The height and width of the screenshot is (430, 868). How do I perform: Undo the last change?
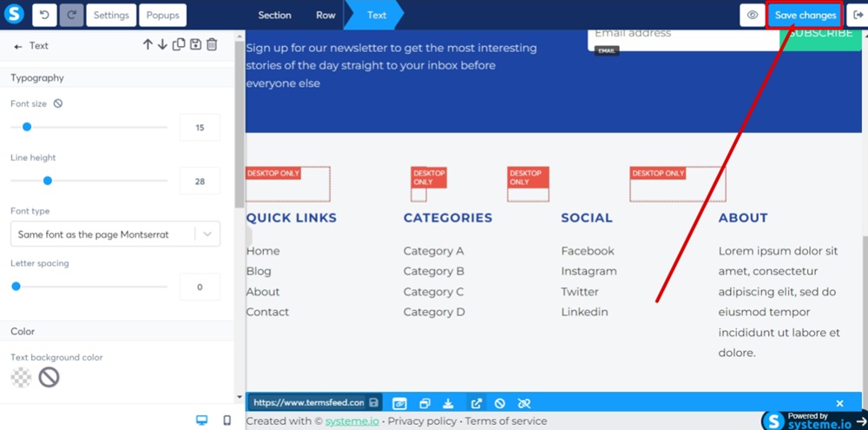pos(45,15)
